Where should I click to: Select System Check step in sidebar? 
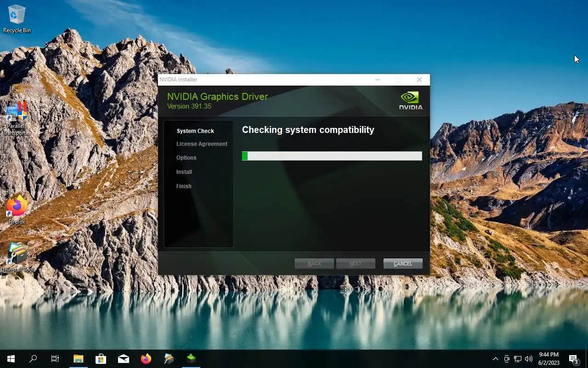[x=195, y=131]
